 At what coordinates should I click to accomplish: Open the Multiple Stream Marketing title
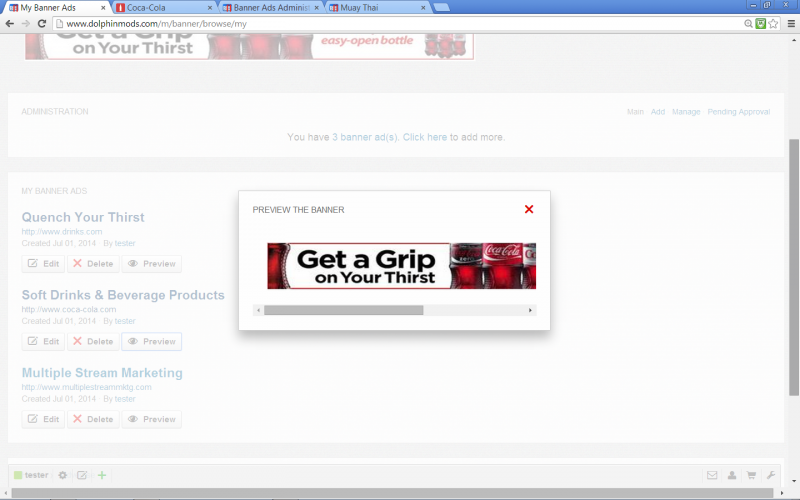point(102,373)
